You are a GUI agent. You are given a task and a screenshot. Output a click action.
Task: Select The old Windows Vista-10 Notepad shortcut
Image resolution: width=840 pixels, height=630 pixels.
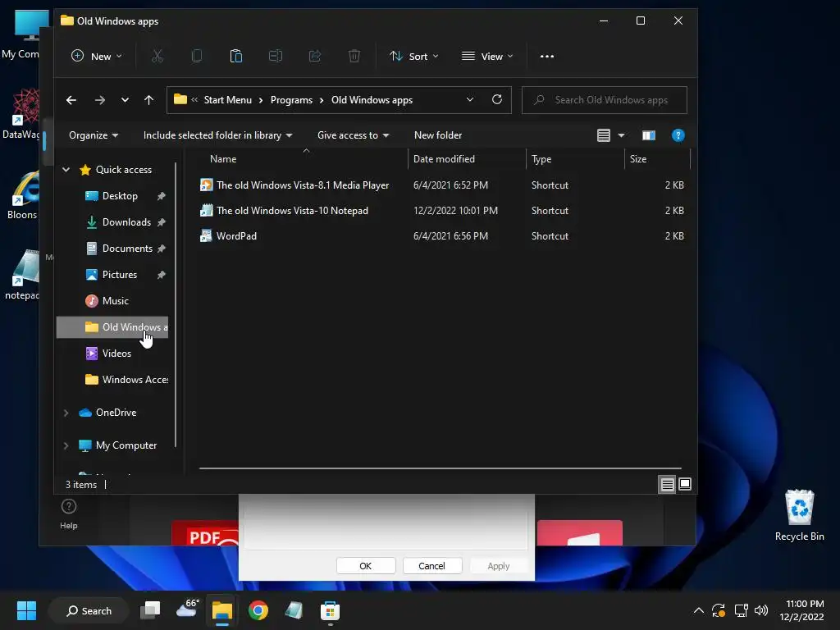(x=442, y=211)
